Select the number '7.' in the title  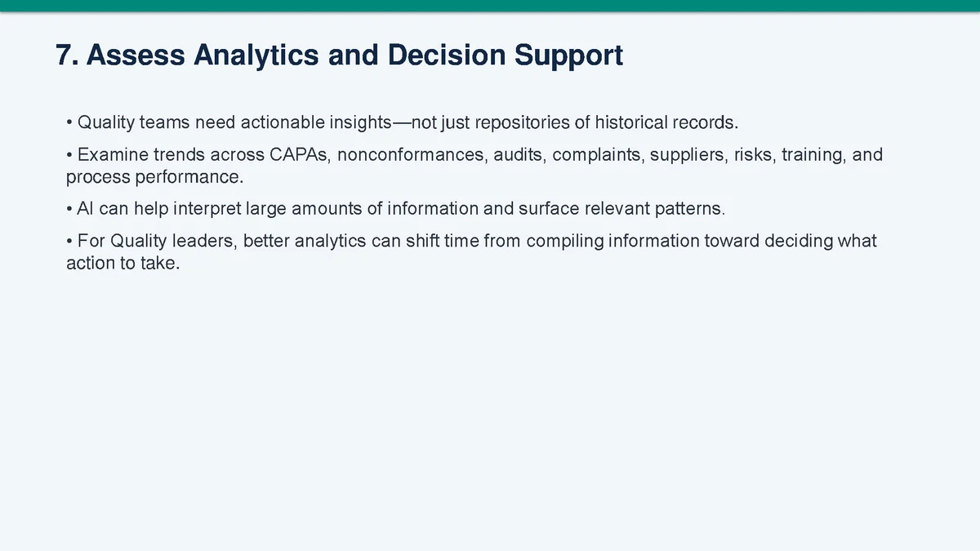pyautogui.click(x=66, y=56)
